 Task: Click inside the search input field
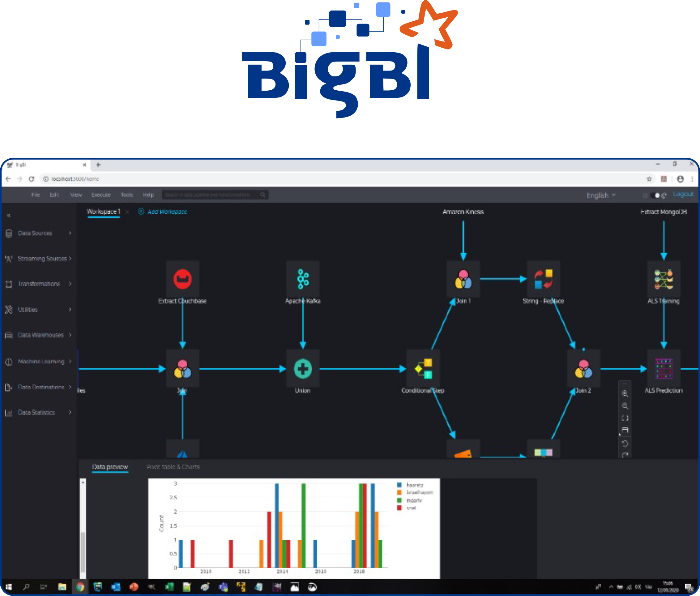tap(213, 195)
